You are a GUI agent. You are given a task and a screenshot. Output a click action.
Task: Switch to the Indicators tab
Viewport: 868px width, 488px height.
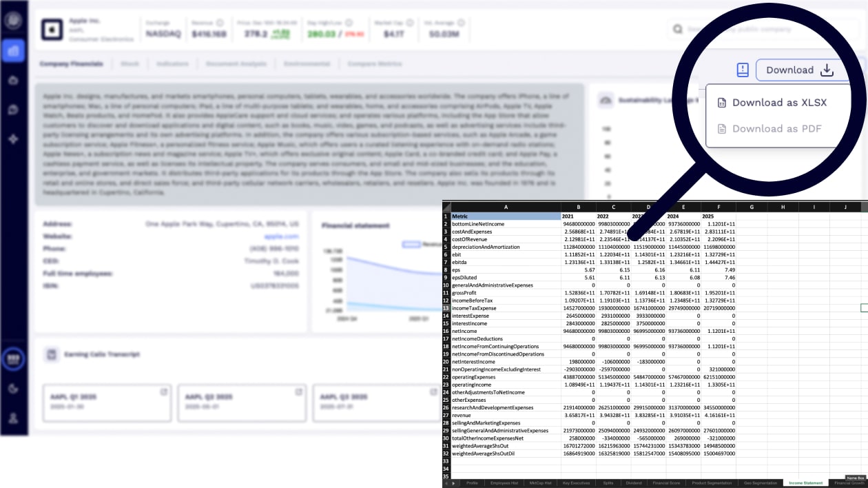coord(172,63)
